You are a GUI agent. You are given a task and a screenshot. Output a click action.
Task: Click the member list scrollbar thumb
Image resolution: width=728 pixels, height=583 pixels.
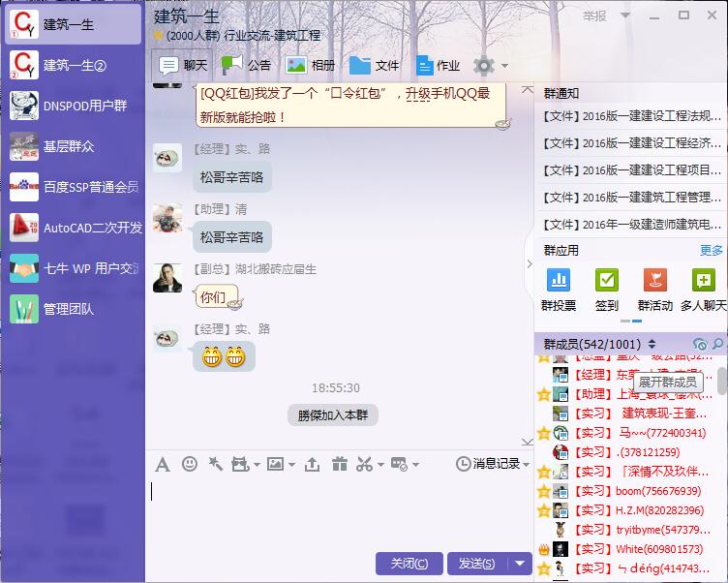(x=722, y=381)
